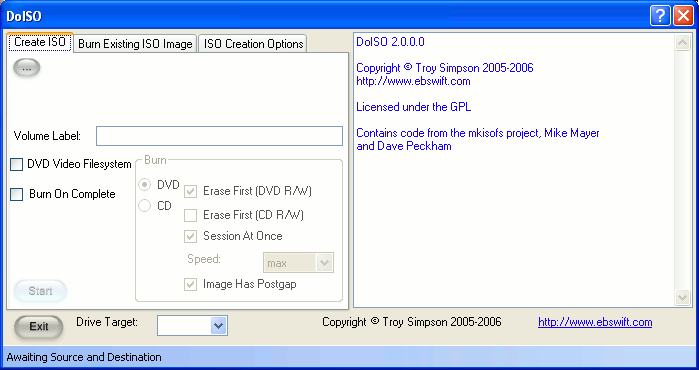Open the source browse ellipsis button

(27, 68)
